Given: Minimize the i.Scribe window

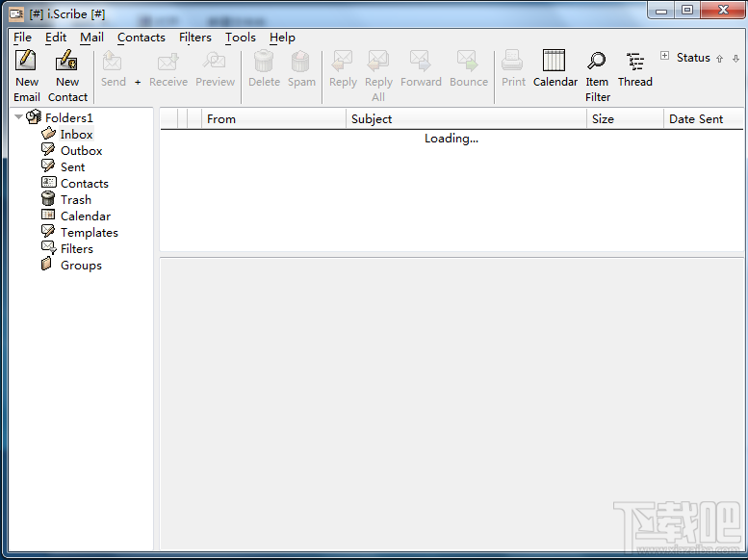Looking at the screenshot, I should click(661, 10).
